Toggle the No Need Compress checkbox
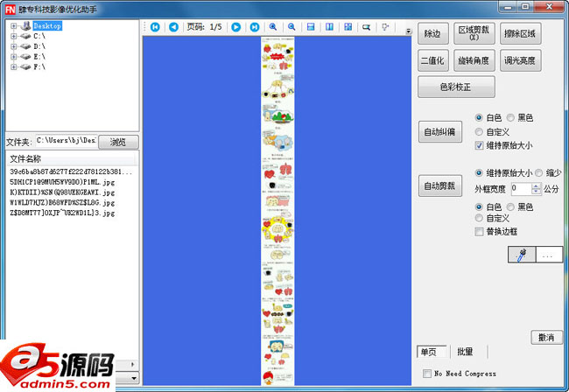 click(427, 374)
